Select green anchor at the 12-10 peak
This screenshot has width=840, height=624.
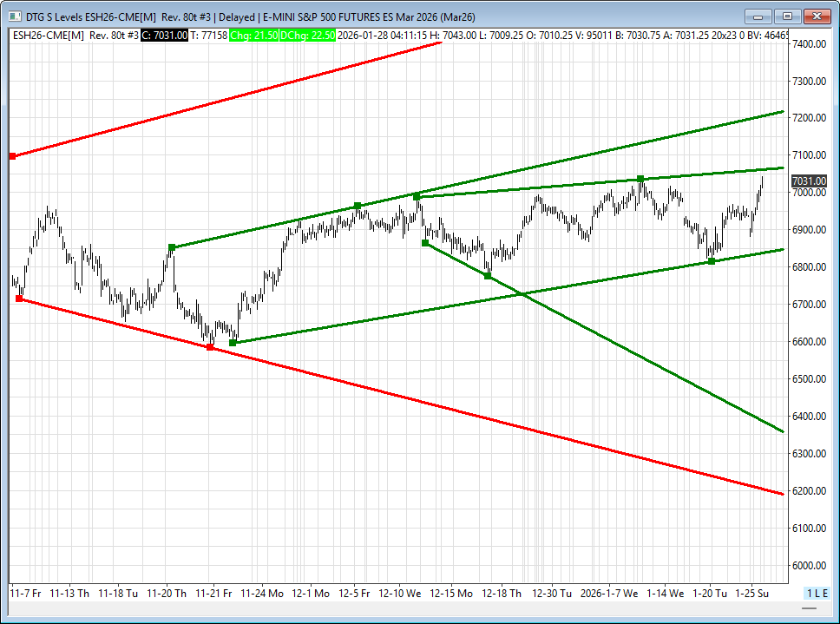pyautogui.click(x=417, y=197)
